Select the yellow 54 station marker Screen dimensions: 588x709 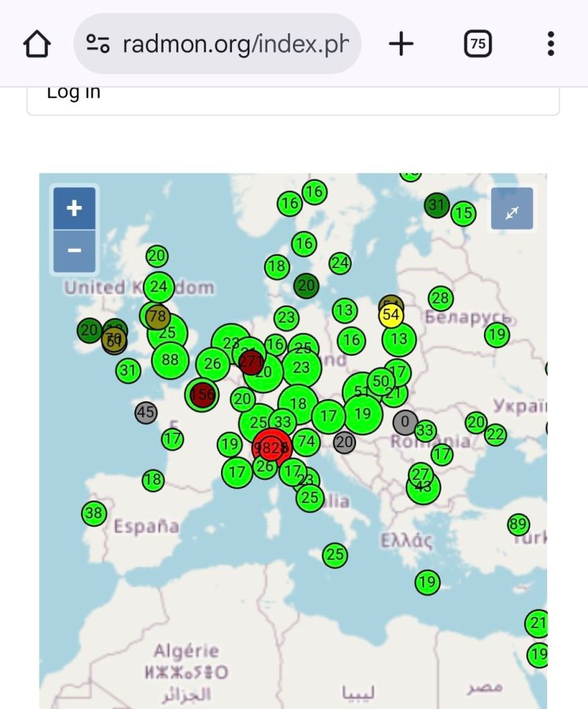click(391, 315)
